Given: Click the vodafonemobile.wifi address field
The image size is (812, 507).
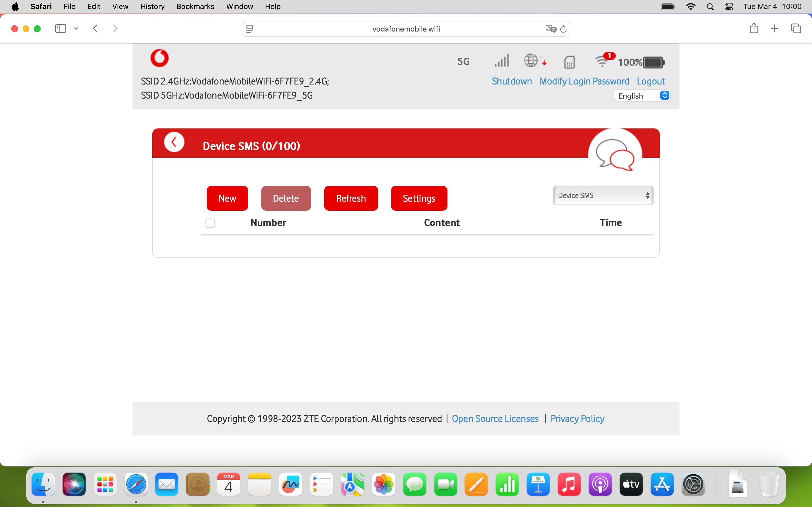Looking at the screenshot, I should coord(406,29).
